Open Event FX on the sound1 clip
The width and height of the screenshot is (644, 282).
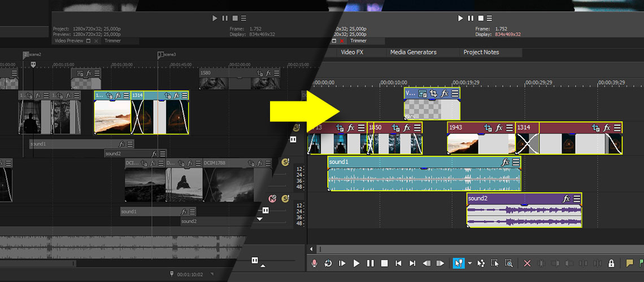505,162
